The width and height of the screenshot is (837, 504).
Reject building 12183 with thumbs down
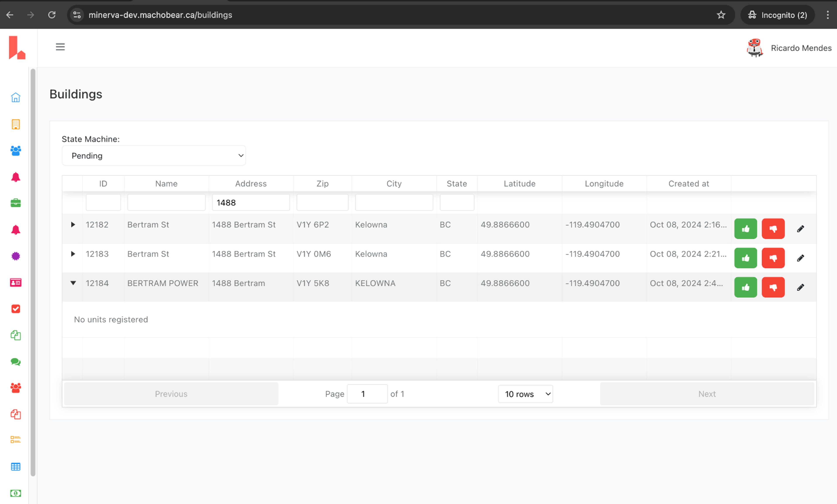[x=773, y=258]
